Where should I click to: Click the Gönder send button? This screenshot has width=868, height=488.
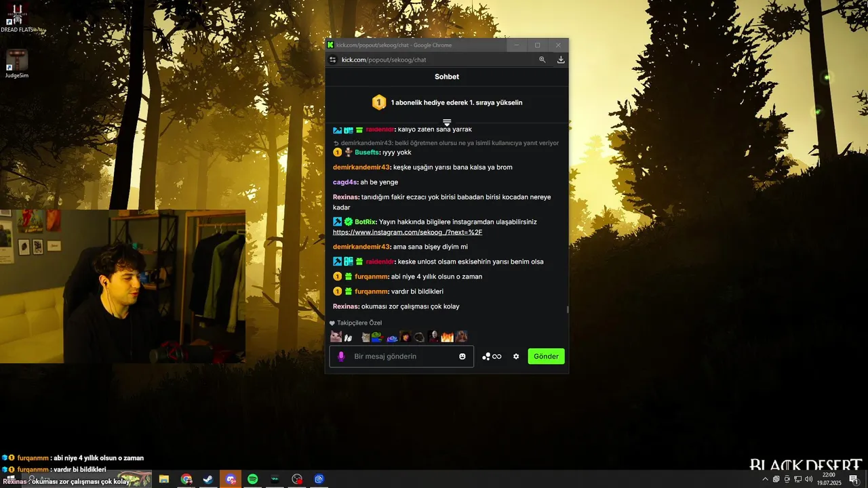546,357
